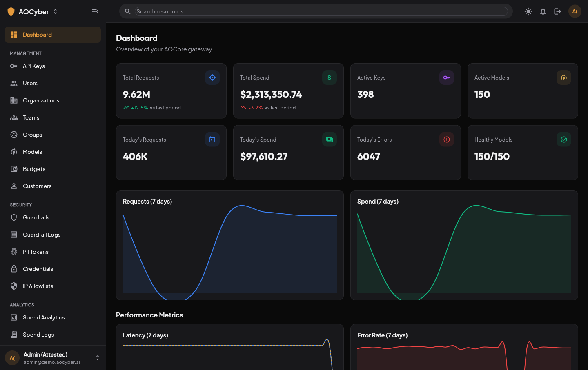The image size is (588, 370).
Task: Click the 398 active keys value
Action: coord(365,95)
